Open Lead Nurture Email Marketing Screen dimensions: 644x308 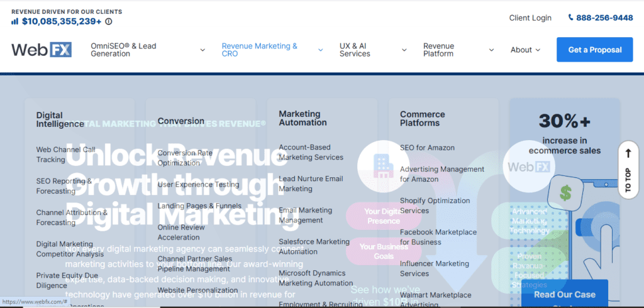311,184
